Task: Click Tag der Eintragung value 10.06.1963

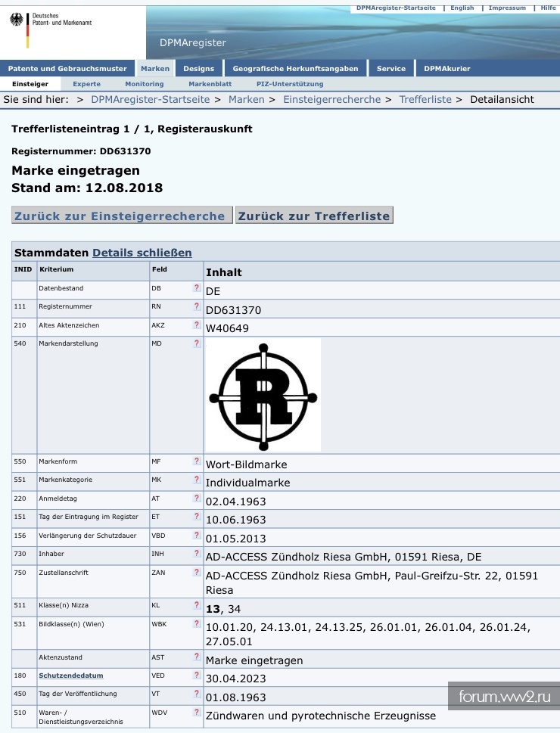Action: pos(236,520)
